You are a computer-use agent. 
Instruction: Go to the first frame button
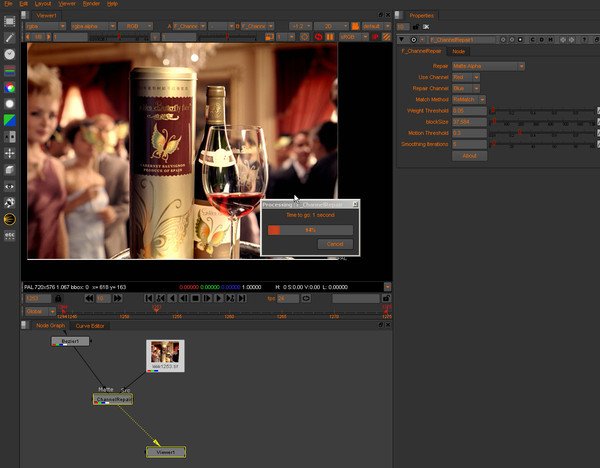(149, 298)
